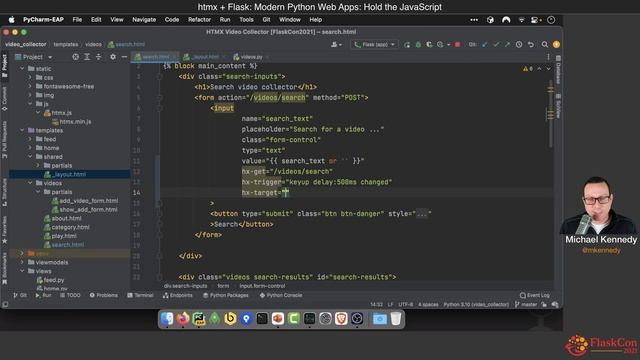This screenshot has height=360, width=640.
Task: Click the locate/select opened file target icon
Action: click(76, 57)
